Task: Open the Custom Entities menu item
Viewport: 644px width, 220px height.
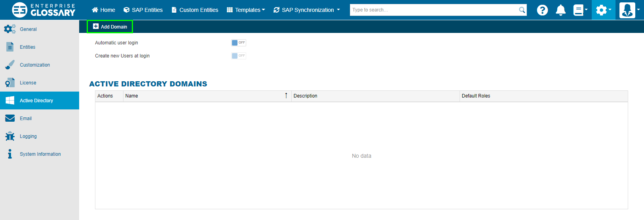Action: click(x=195, y=10)
